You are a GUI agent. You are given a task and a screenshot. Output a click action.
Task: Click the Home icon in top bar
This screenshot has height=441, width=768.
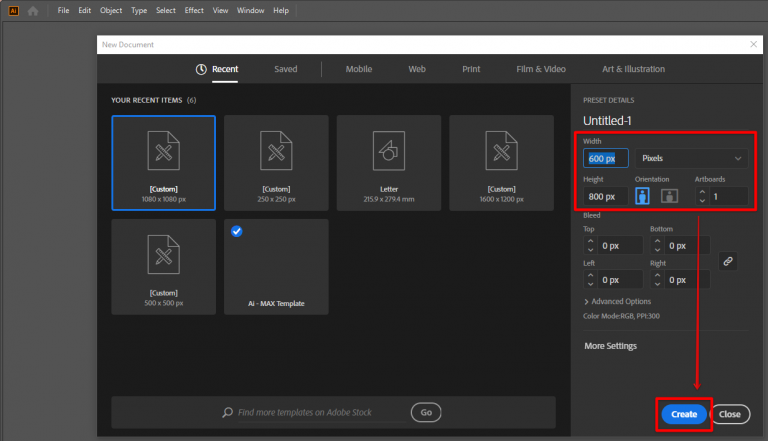click(x=33, y=10)
